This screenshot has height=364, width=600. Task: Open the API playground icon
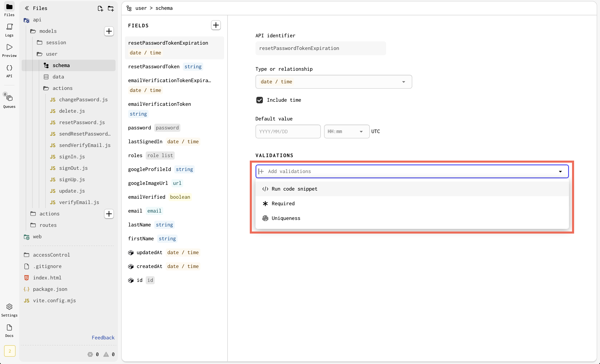point(9,71)
